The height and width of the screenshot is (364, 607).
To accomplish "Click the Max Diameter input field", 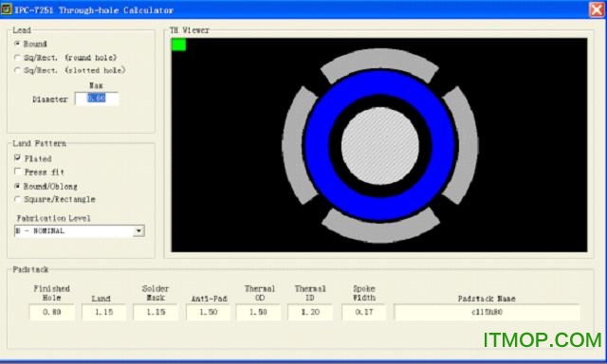I will [x=97, y=99].
